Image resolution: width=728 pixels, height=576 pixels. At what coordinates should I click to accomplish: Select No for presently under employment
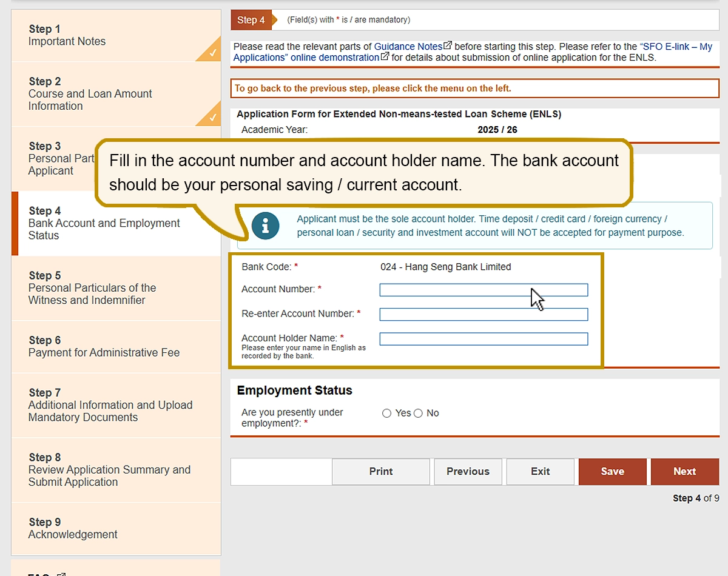(418, 414)
